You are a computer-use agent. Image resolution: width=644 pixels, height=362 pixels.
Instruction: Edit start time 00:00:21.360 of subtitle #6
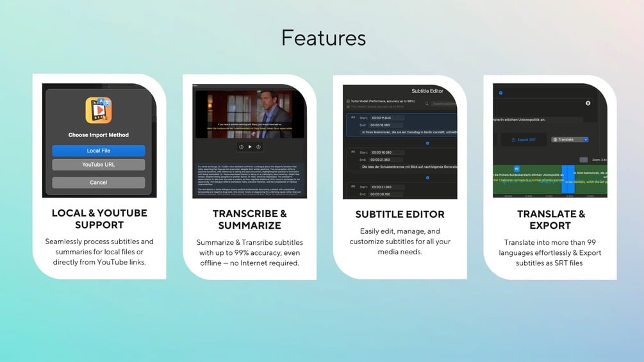387,186
